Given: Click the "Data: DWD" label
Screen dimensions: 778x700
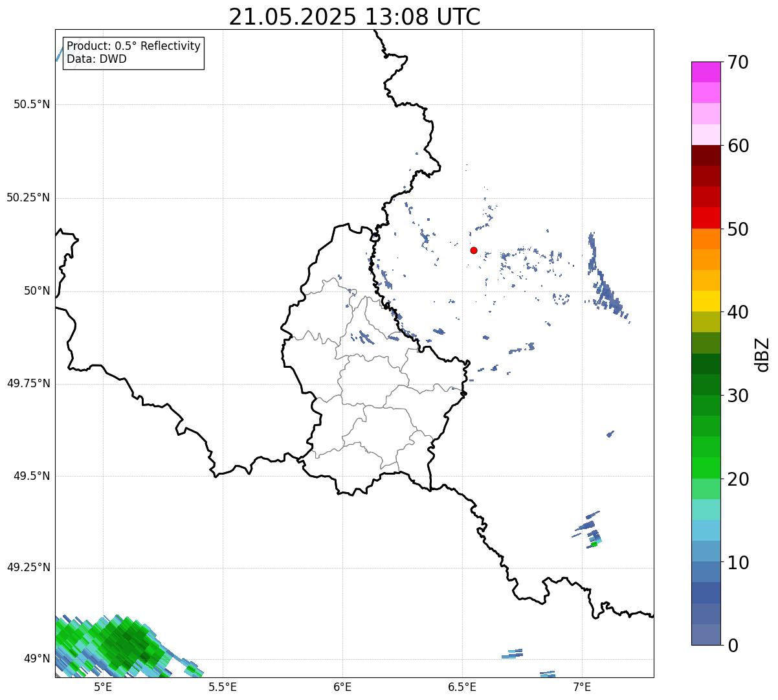Looking at the screenshot, I should [96, 59].
